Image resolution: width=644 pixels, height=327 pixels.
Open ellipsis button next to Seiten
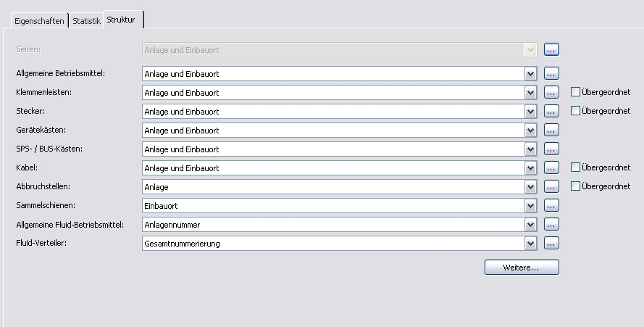[x=551, y=50]
